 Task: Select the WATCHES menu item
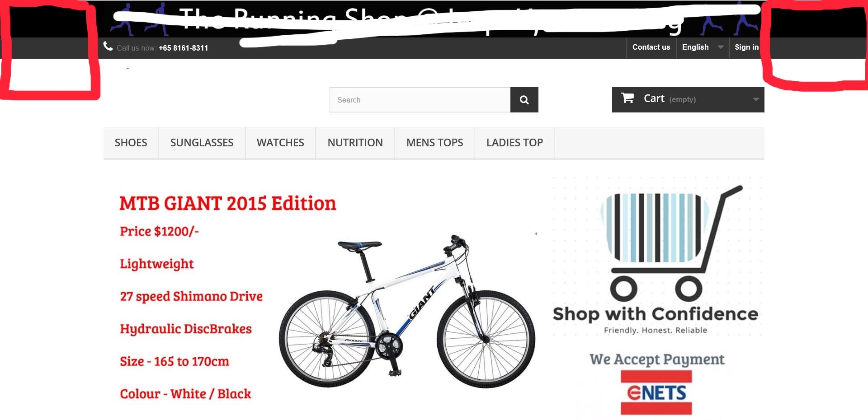[x=280, y=143]
